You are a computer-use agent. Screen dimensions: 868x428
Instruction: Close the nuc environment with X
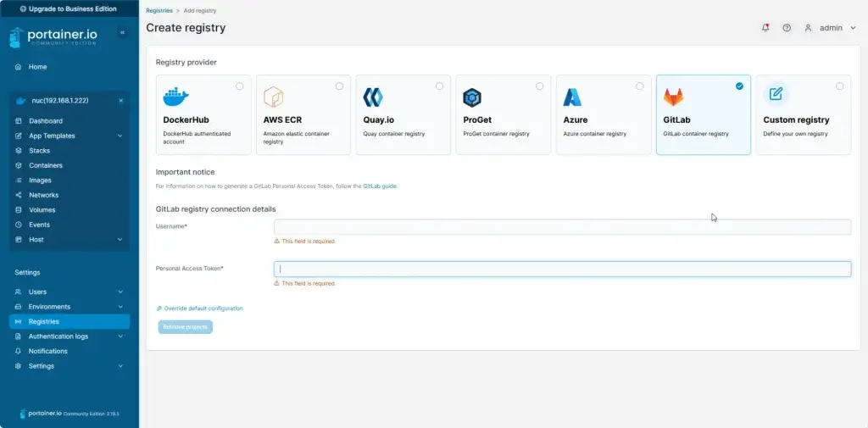[x=120, y=101]
